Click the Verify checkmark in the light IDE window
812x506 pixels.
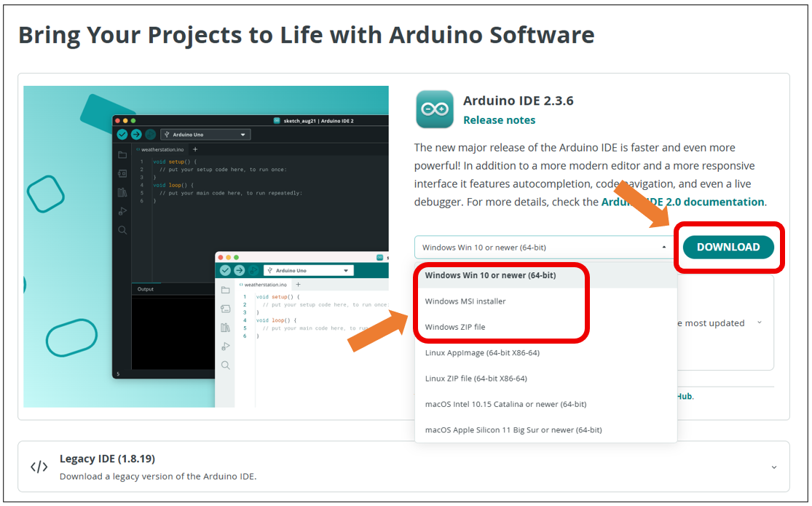(x=225, y=270)
